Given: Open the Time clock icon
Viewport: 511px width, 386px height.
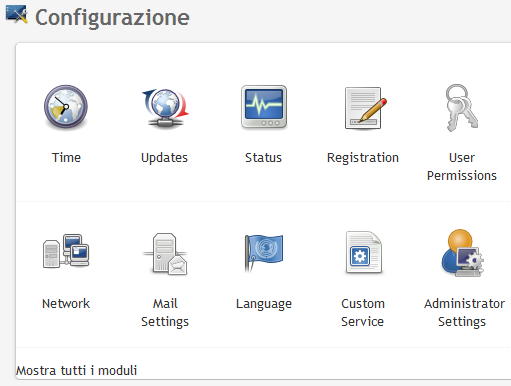Looking at the screenshot, I should click(x=66, y=107).
